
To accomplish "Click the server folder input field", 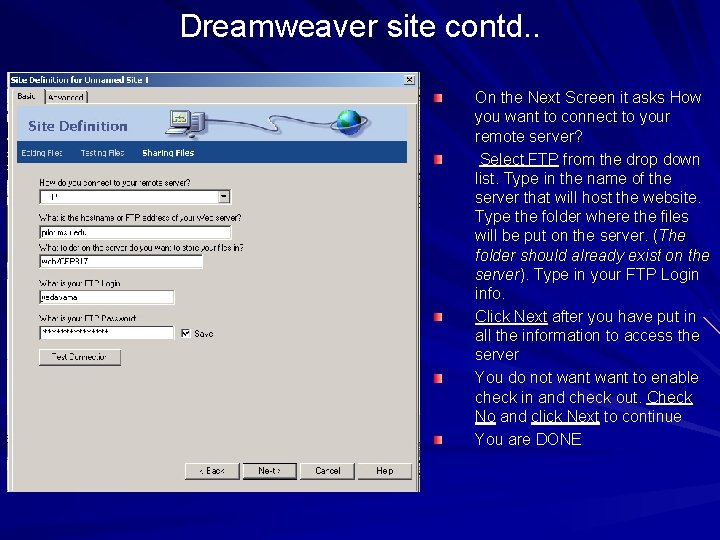I will (x=121, y=261).
